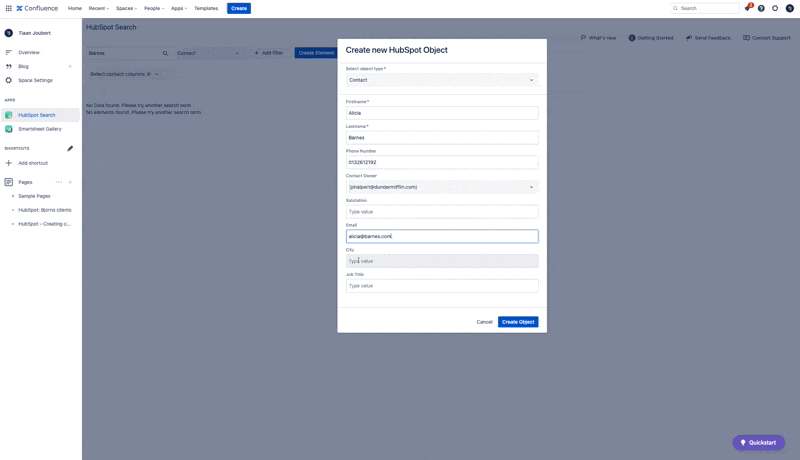
Task: Open the Contact type dropdown behind dialog
Action: point(208,53)
